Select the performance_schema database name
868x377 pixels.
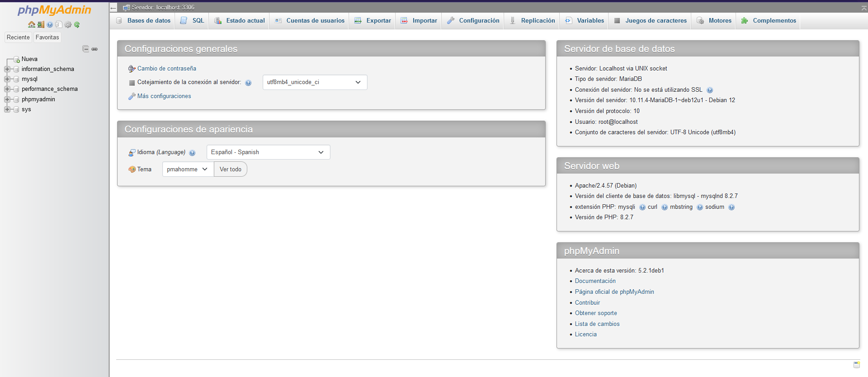[50, 89]
